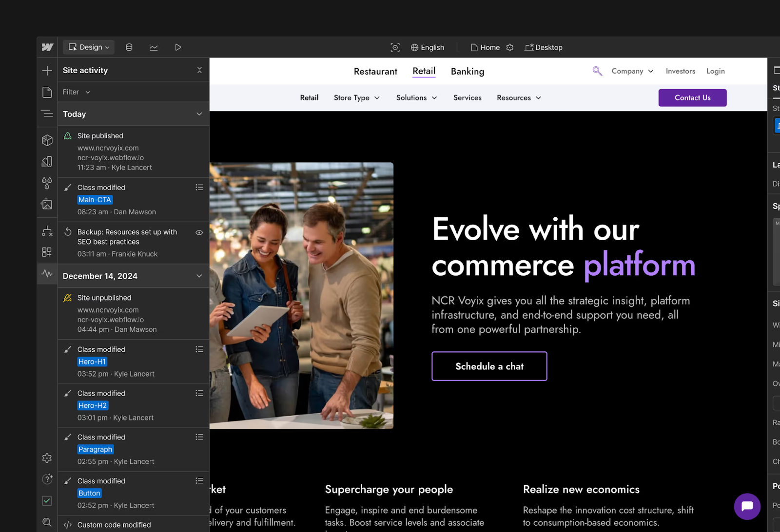Collapse the December 14, 2024 section
The height and width of the screenshot is (532, 780).
(199, 276)
